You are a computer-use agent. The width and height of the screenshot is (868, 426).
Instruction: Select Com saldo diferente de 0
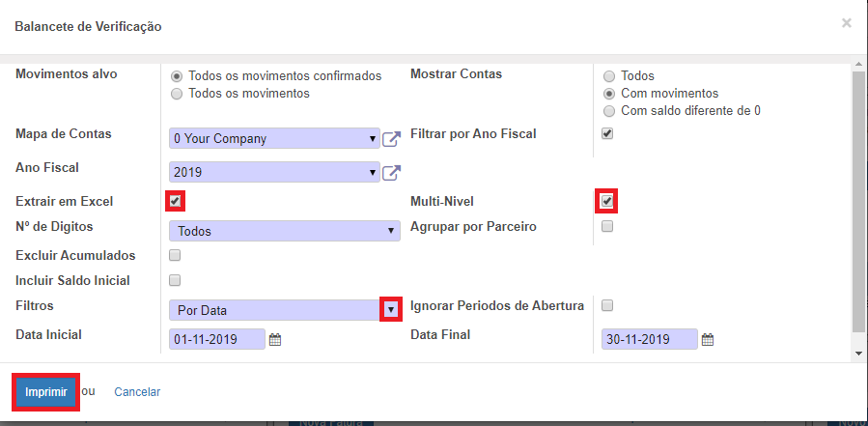[x=609, y=111]
